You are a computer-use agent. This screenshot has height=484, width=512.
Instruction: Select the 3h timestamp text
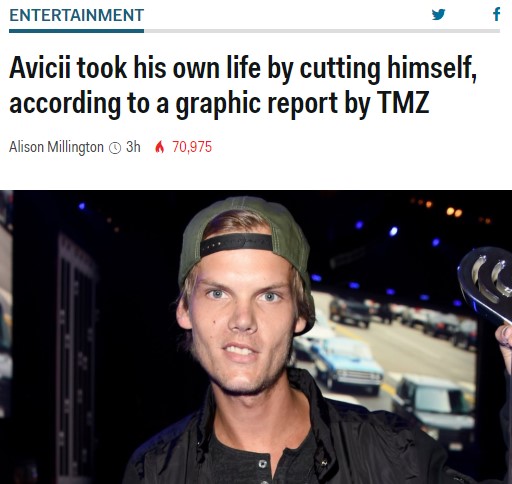[x=133, y=147]
